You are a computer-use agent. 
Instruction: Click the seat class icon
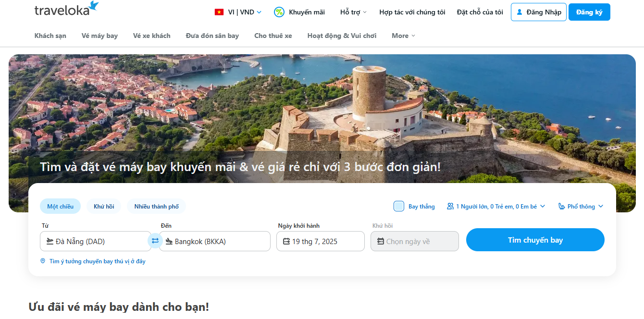click(x=562, y=206)
